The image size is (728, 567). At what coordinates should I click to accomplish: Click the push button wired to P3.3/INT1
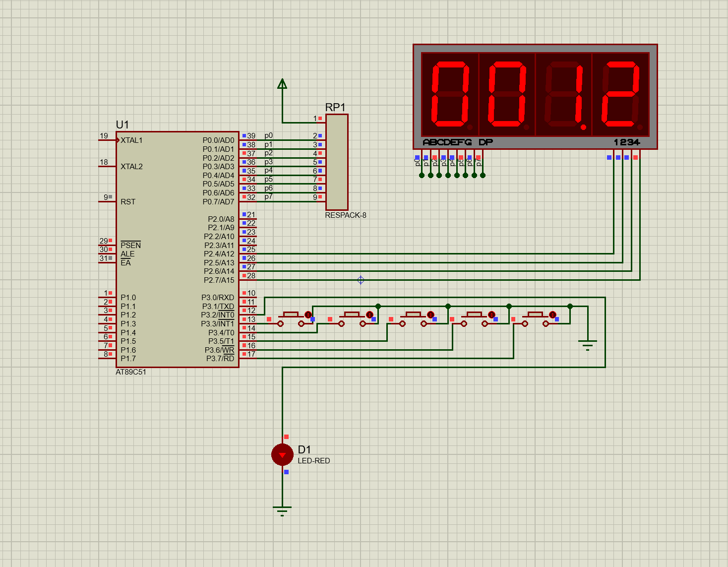point(292,318)
